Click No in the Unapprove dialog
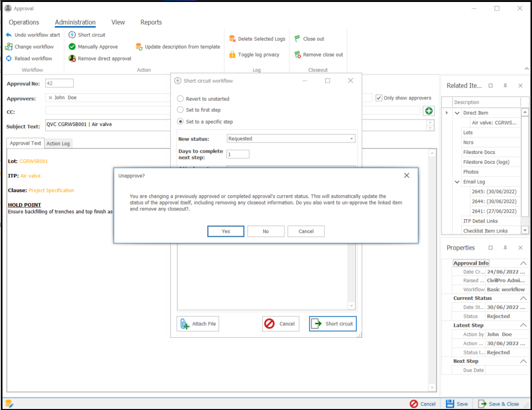This screenshot has height=410, width=532. click(266, 232)
